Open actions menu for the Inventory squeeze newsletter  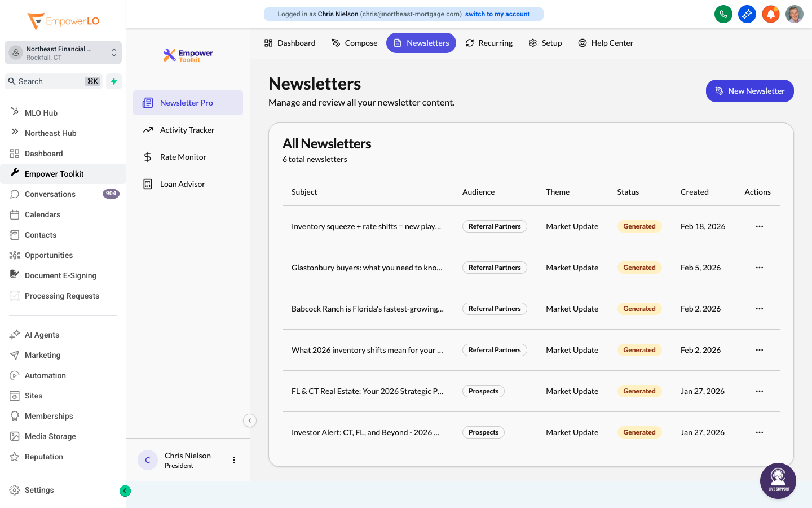759,226
